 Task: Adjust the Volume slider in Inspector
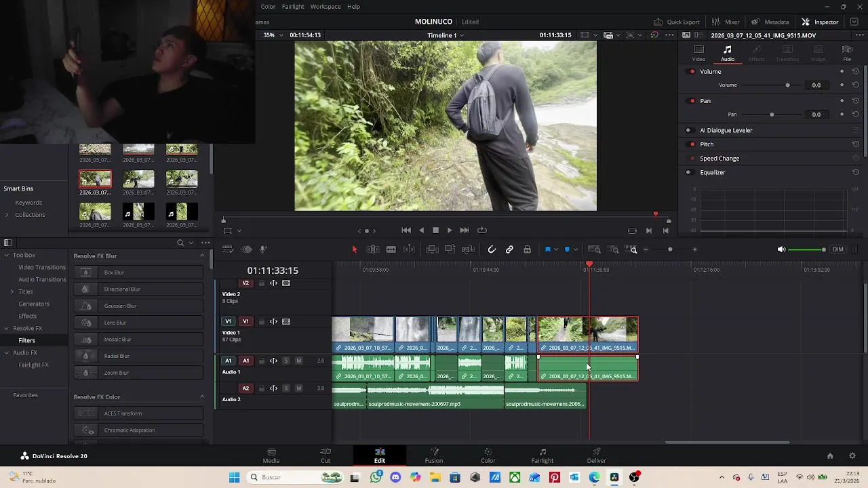[787, 85]
